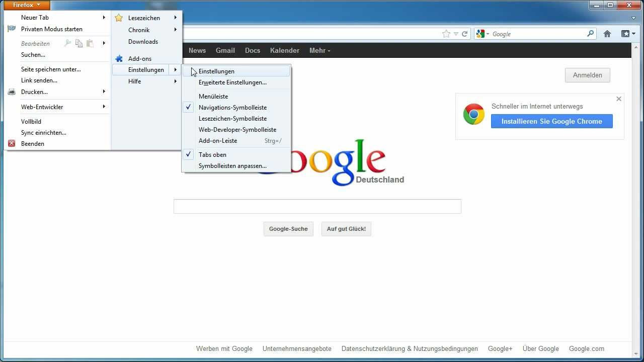
Task: Click the Google search input box
Action: [x=317, y=206]
